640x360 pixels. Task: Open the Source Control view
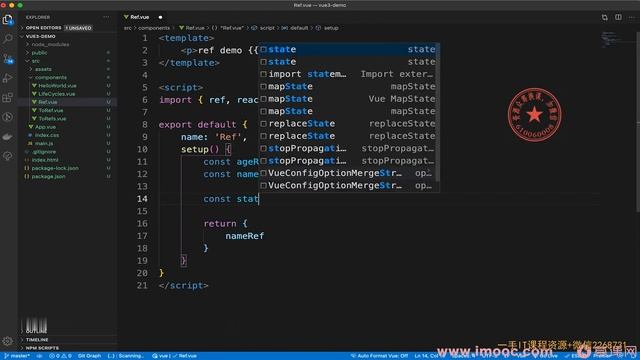coord(8,59)
